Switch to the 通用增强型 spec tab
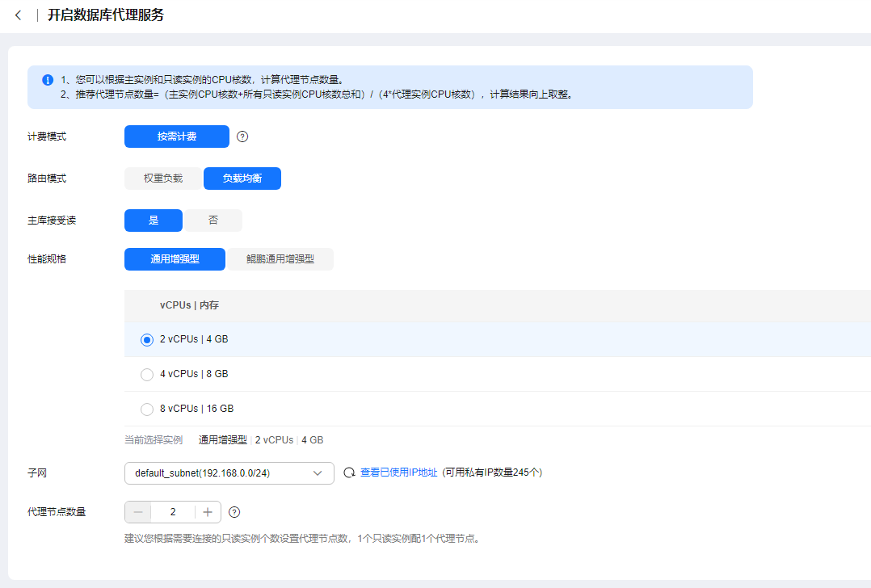The height and width of the screenshot is (588, 871). tap(175, 259)
